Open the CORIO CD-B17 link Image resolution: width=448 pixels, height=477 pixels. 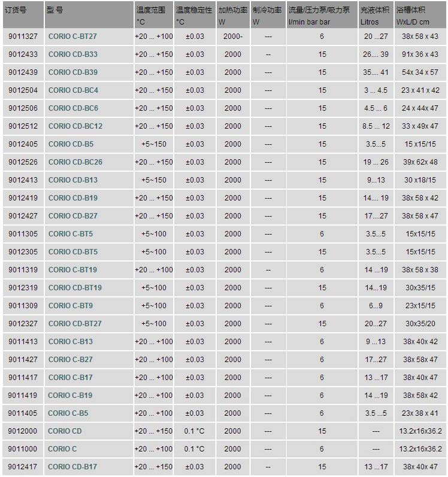coord(72,467)
